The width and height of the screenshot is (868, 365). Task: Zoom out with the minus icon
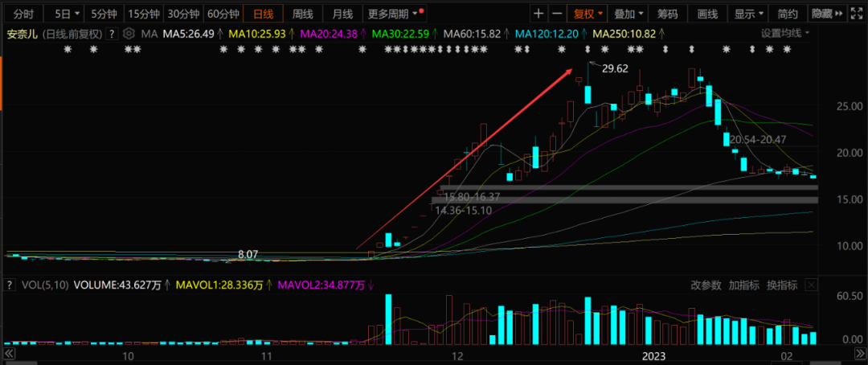click(558, 13)
